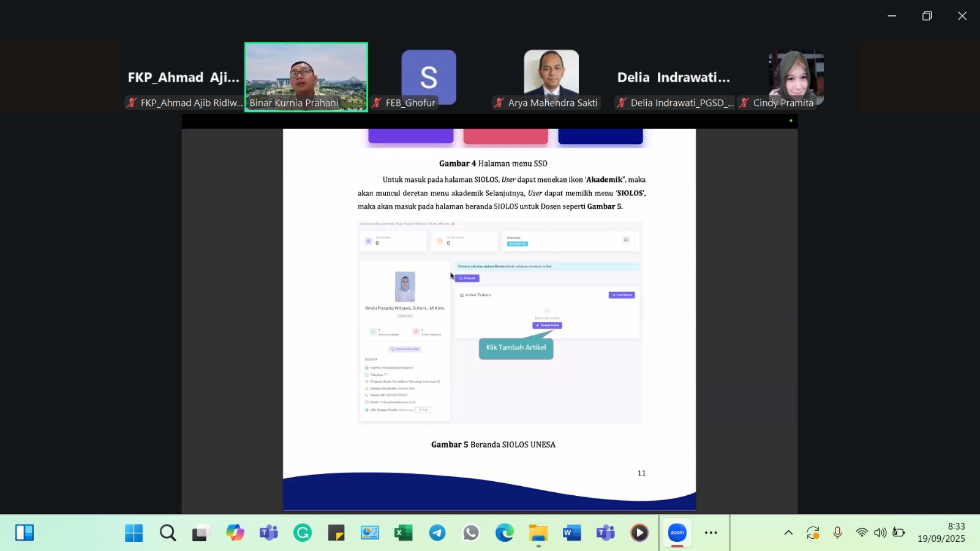
Task: Launch WhatsApp from the taskbar
Action: click(470, 533)
